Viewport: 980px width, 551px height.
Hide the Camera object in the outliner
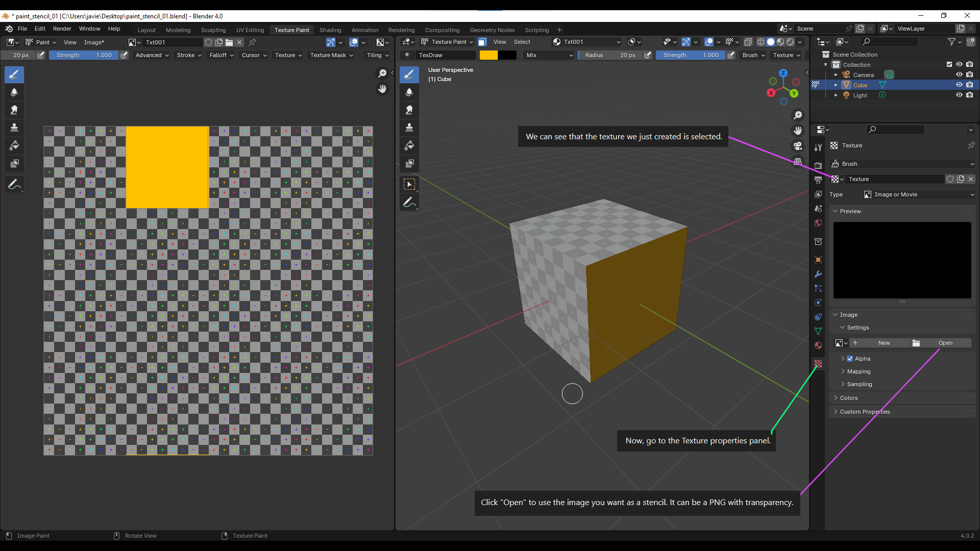tap(959, 74)
